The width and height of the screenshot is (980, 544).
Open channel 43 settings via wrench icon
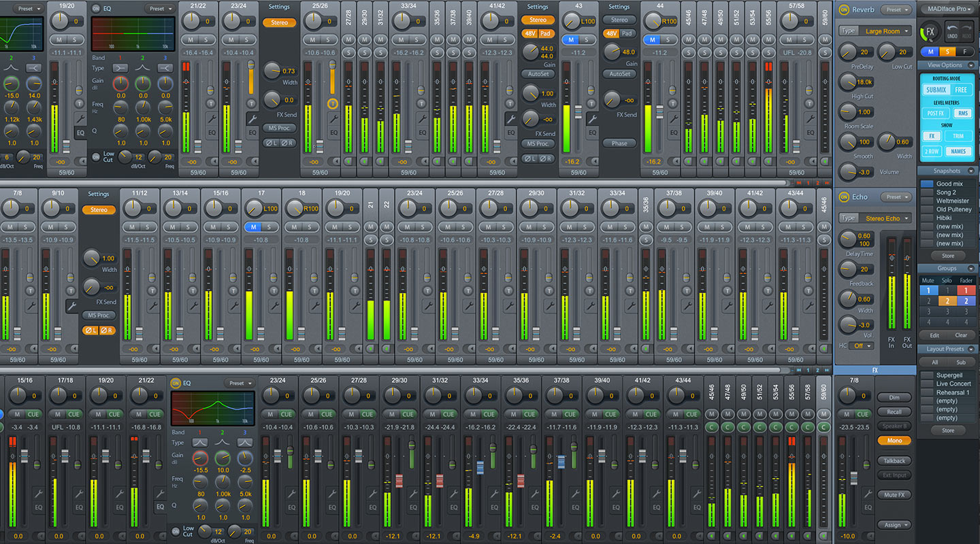(x=593, y=118)
